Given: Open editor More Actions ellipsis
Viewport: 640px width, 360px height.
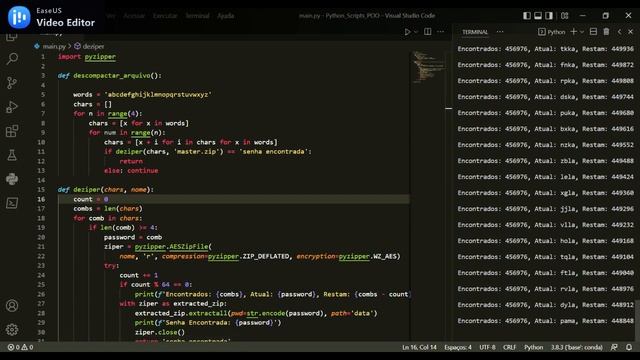Looking at the screenshot, I should [440, 31].
